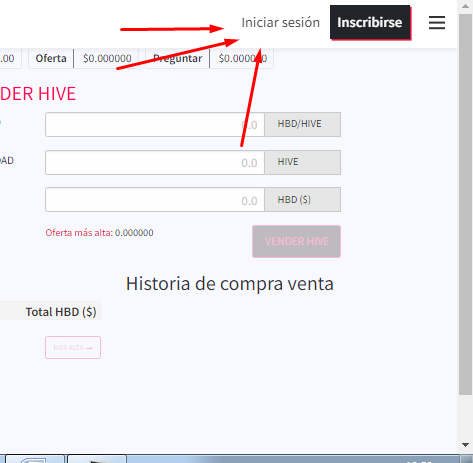Click the VENDER HIVE button
This screenshot has width=473, height=463.
point(296,241)
